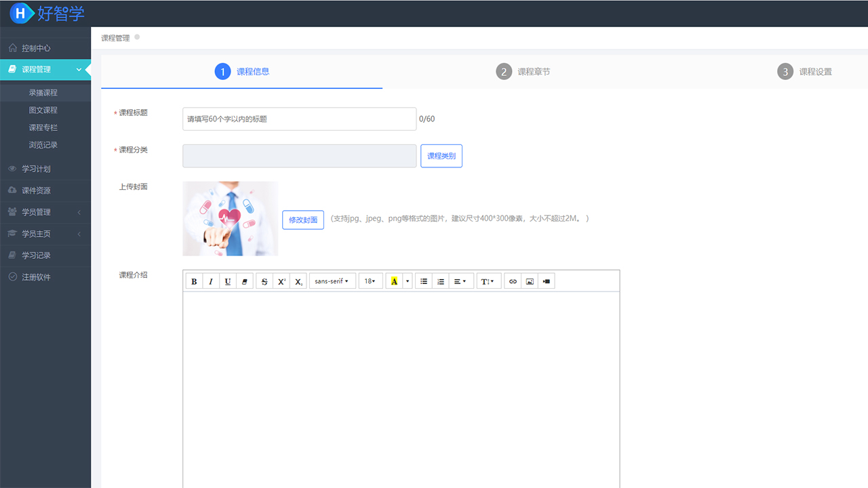Insert video using the video icon
This screenshot has width=868, height=488.
[547, 281]
